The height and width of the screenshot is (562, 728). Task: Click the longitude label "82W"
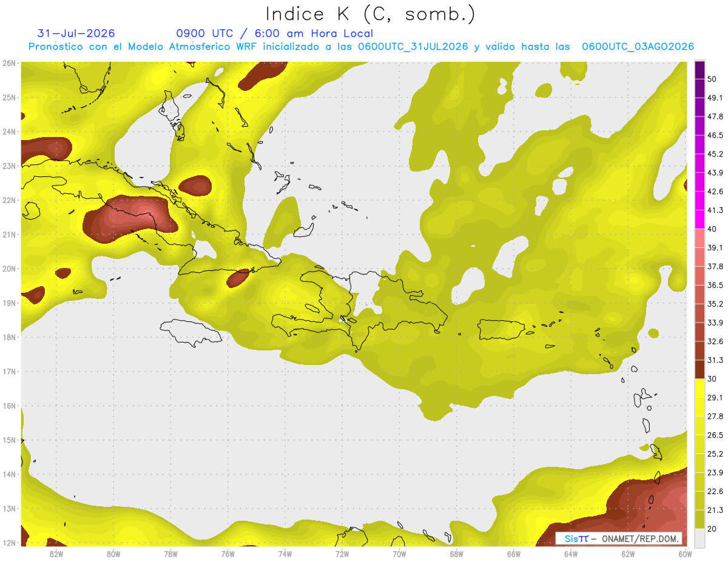(x=56, y=554)
